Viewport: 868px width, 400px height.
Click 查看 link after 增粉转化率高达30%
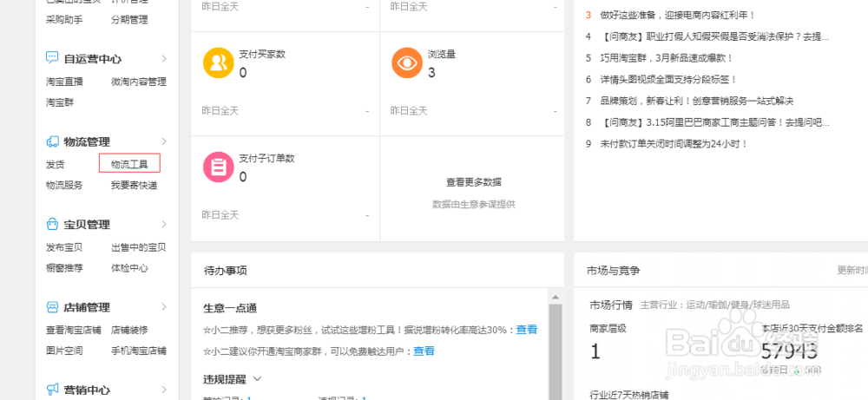tap(527, 330)
